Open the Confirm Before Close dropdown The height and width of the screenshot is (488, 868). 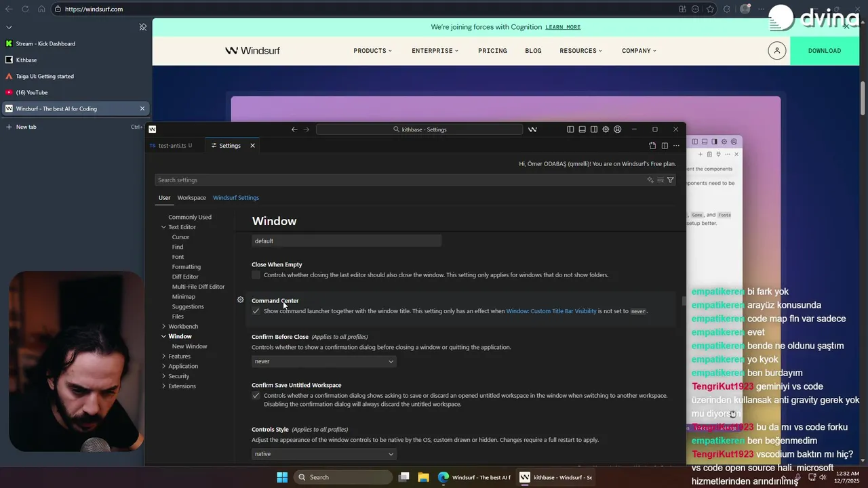click(x=324, y=361)
